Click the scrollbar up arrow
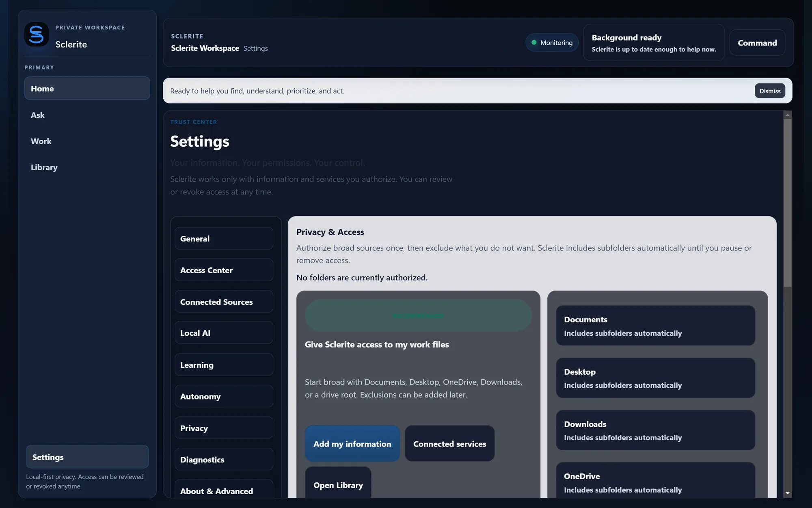 click(x=788, y=115)
